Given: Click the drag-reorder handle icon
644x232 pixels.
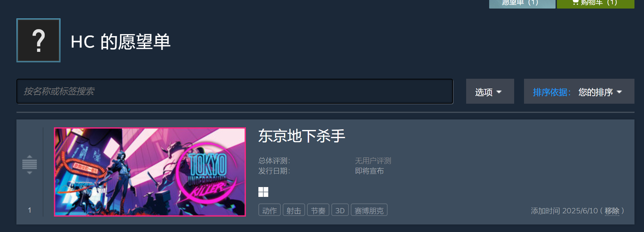Looking at the screenshot, I should point(30,164).
